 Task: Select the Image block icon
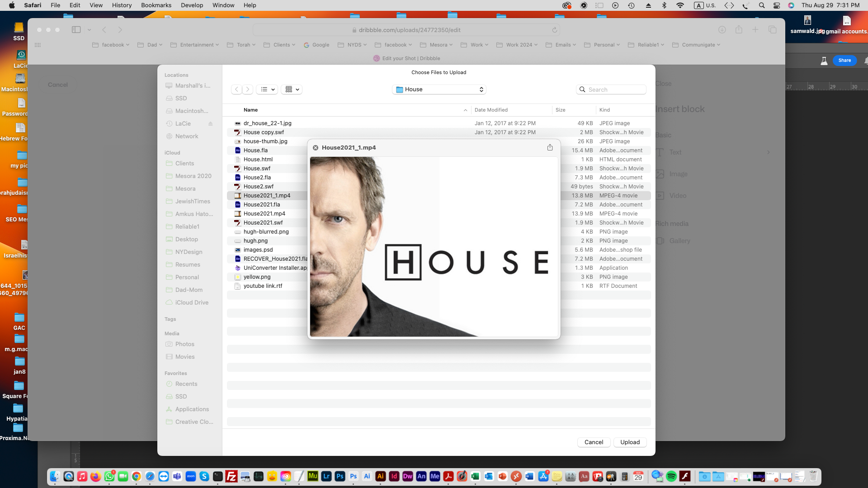[660, 174]
